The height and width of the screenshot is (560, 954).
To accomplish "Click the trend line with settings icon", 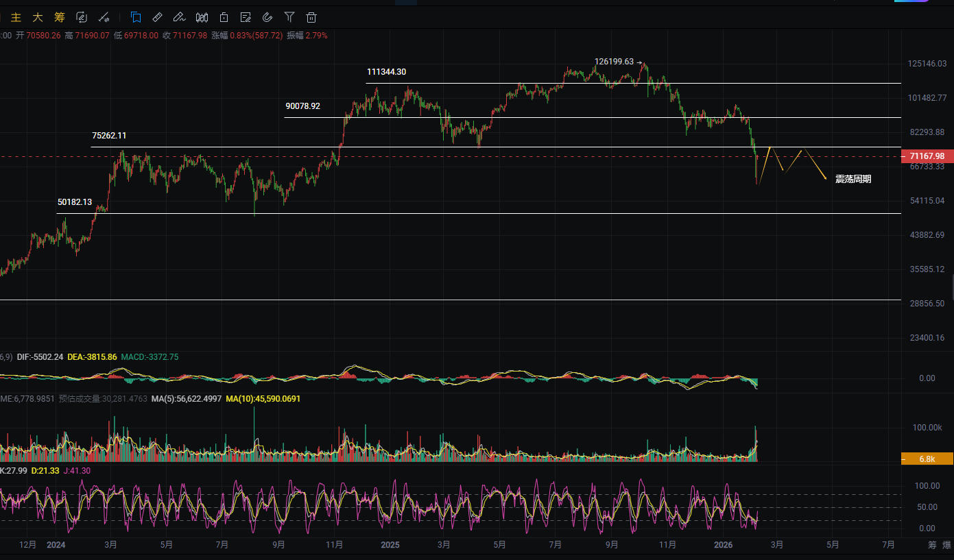I will (104, 17).
